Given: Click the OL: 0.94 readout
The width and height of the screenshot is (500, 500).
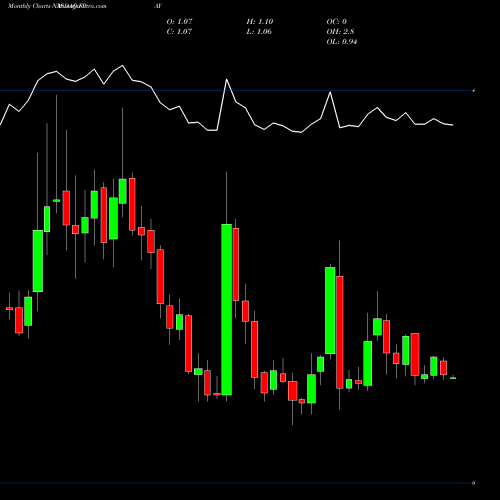Looking at the screenshot, I should (x=342, y=42).
